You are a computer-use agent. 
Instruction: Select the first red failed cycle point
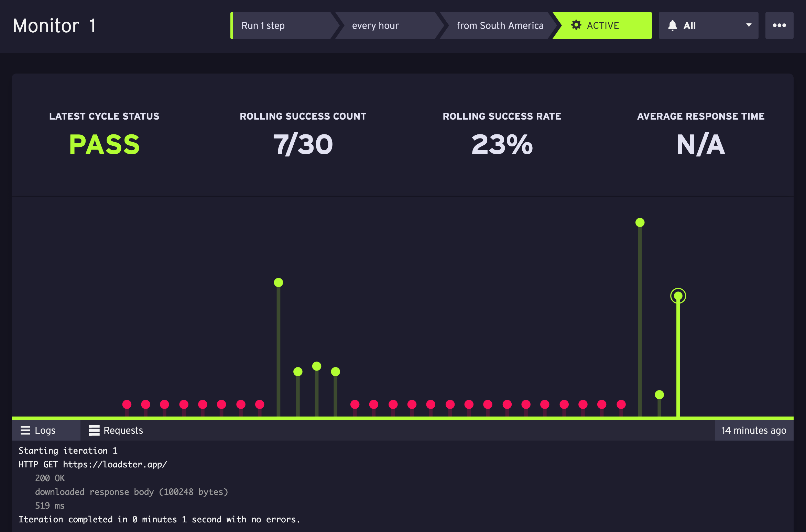[127, 404]
